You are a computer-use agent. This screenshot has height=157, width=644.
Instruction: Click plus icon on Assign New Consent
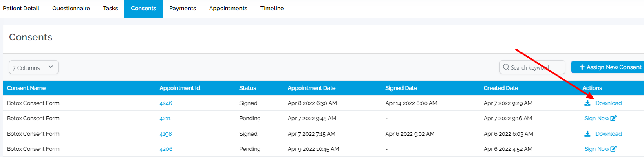(x=582, y=67)
